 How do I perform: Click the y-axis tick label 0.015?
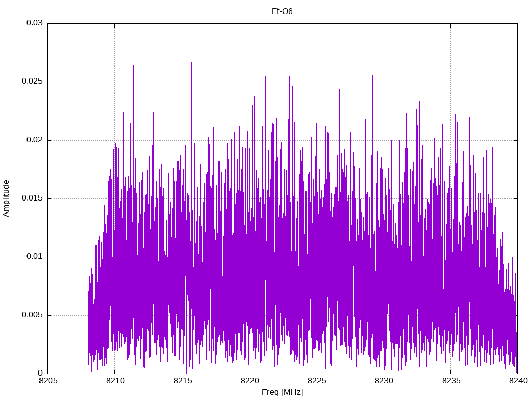tap(32, 198)
